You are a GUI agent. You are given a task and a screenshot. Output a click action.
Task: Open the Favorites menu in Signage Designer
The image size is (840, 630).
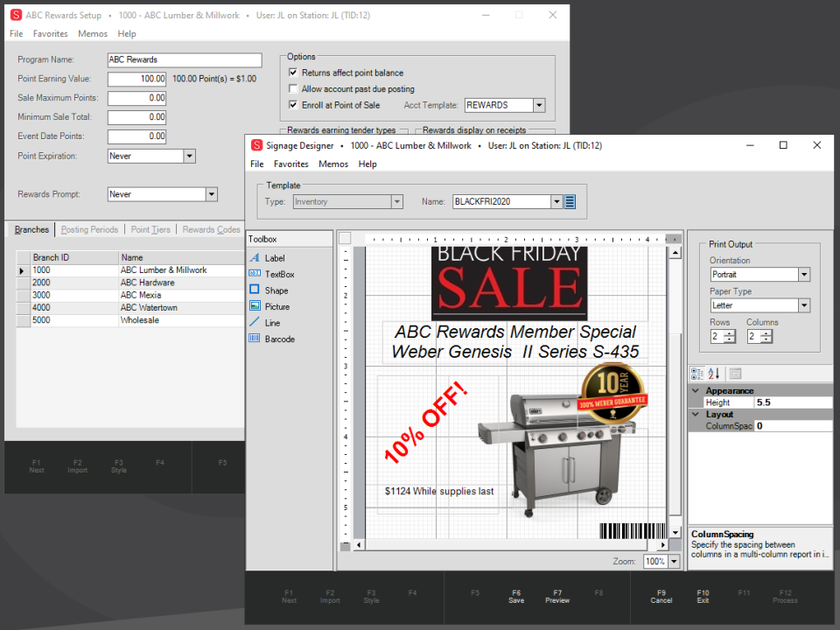pyautogui.click(x=290, y=164)
